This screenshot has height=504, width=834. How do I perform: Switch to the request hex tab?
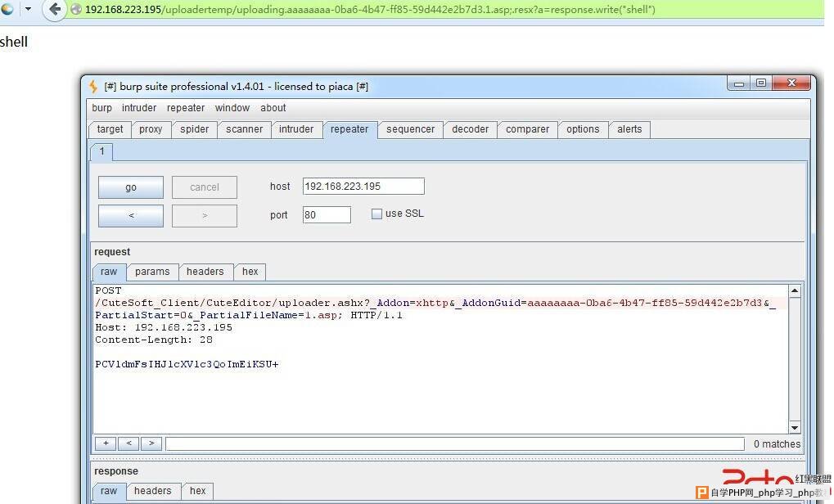tap(250, 272)
